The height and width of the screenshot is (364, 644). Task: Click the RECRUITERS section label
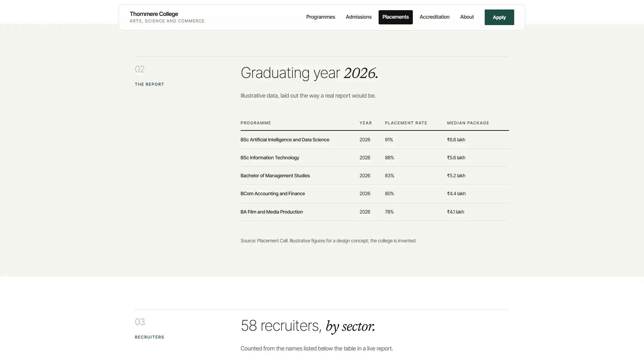coord(149,337)
